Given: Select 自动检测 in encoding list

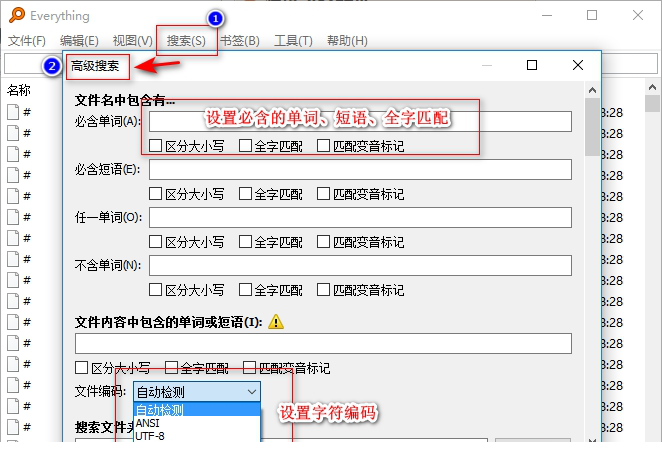Looking at the screenshot, I should (197, 410).
